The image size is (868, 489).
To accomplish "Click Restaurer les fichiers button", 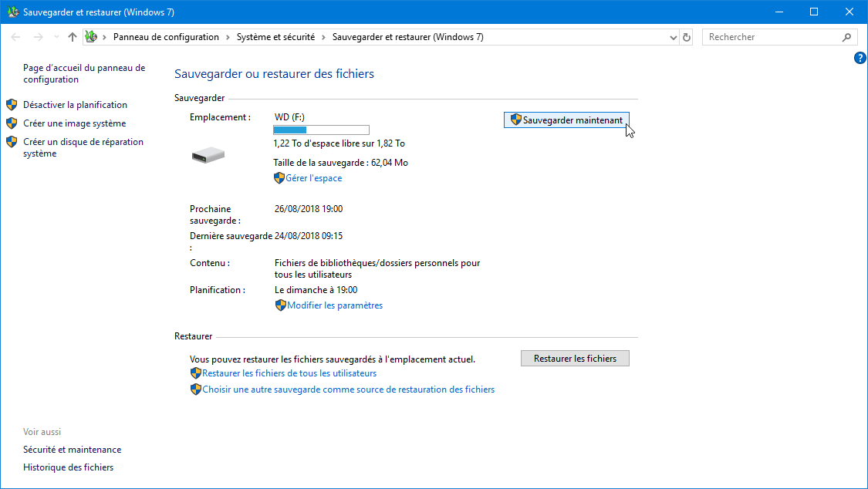I will tap(575, 359).
